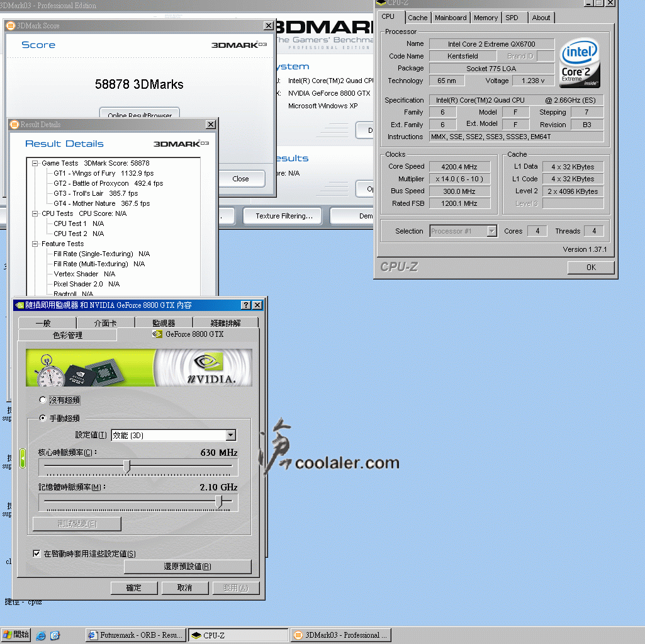Select the CPU tab in CPU-Z
The height and width of the screenshot is (644, 645).
point(388,16)
